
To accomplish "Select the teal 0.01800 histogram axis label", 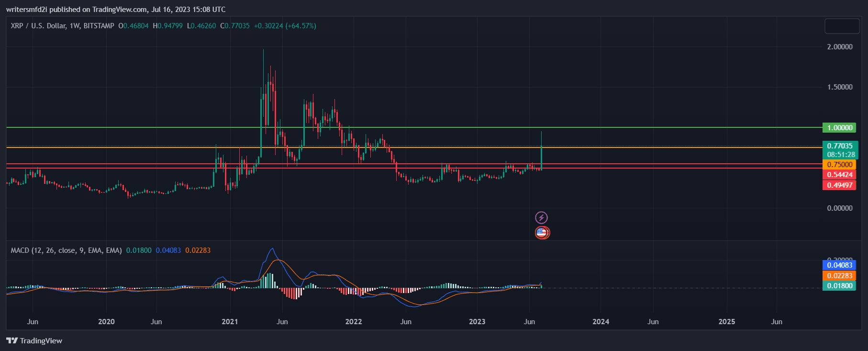I will (839, 286).
